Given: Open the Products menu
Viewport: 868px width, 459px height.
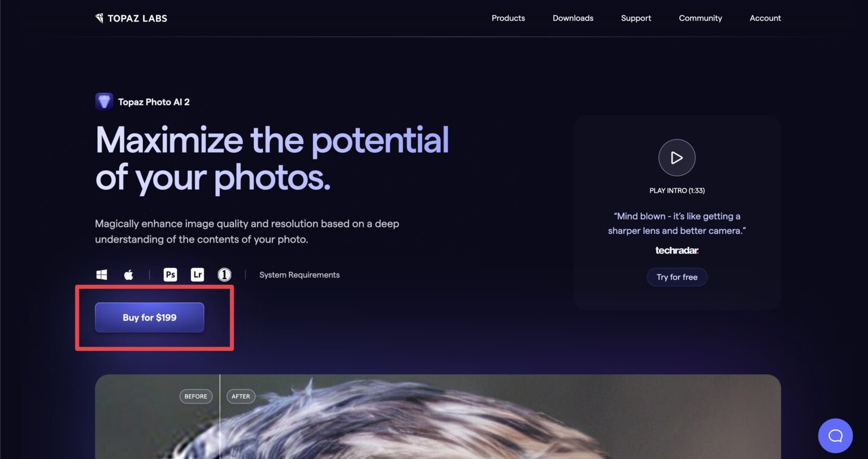Looking at the screenshot, I should [508, 18].
